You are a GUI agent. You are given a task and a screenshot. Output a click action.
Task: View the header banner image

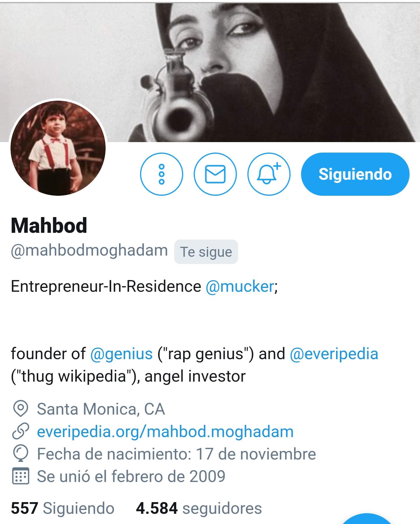tap(210, 72)
